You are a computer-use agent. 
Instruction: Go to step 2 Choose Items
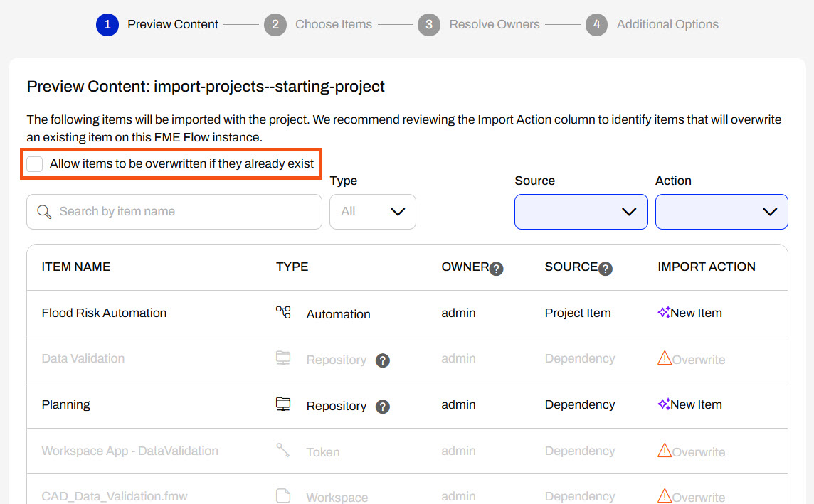(x=318, y=25)
